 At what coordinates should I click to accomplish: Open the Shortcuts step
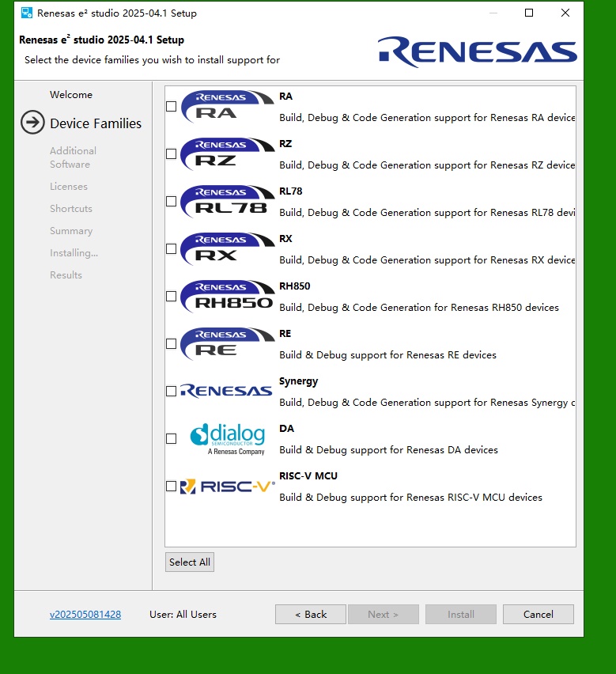71,209
